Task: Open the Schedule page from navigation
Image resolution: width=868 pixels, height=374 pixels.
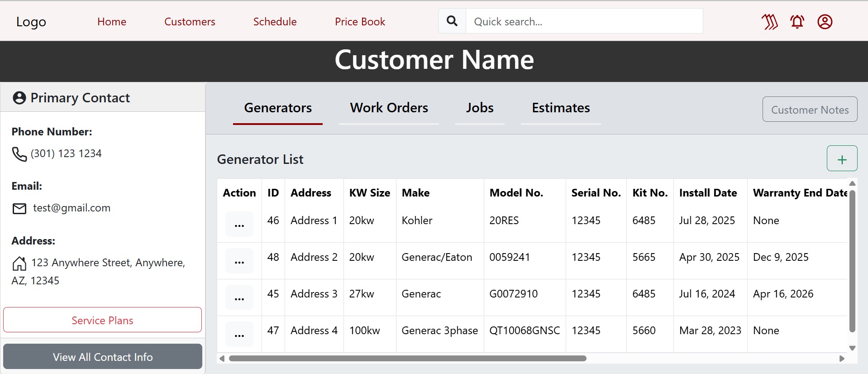Action: click(x=275, y=22)
